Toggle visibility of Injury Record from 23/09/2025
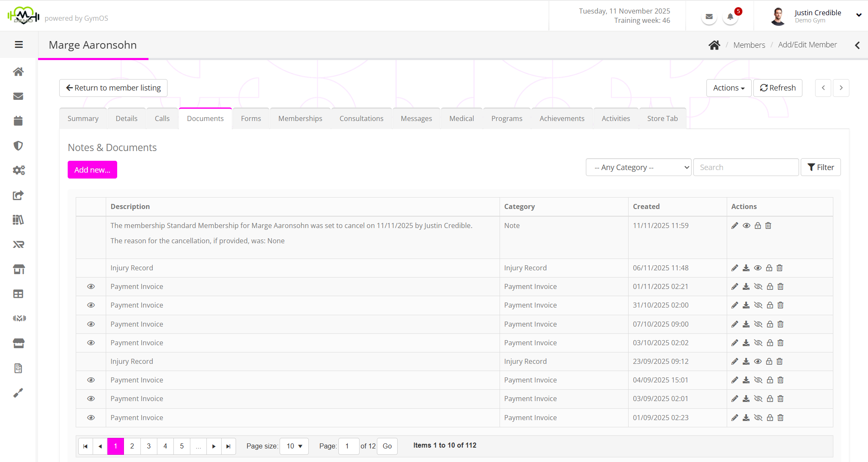Viewport: 868px width, 462px height. 758,362
